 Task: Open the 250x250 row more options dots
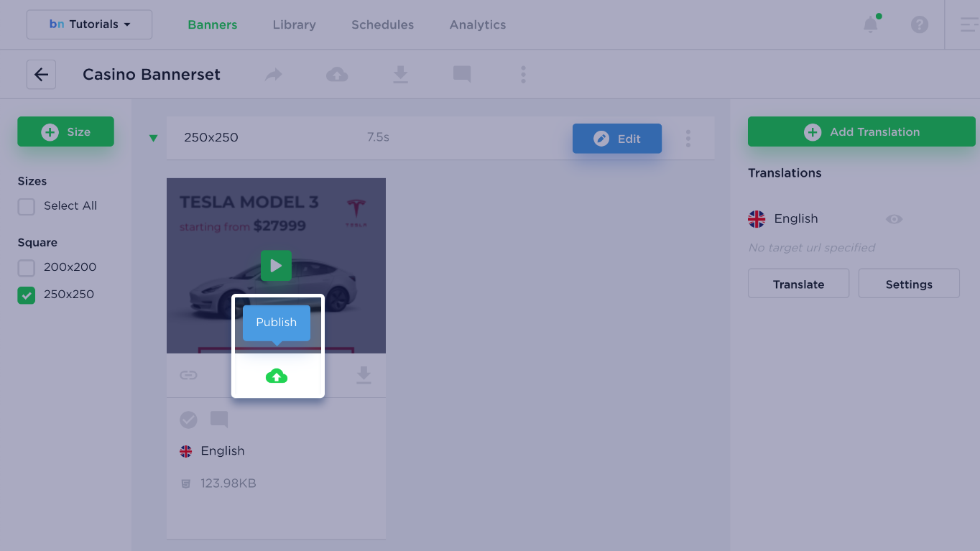coord(688,139)
